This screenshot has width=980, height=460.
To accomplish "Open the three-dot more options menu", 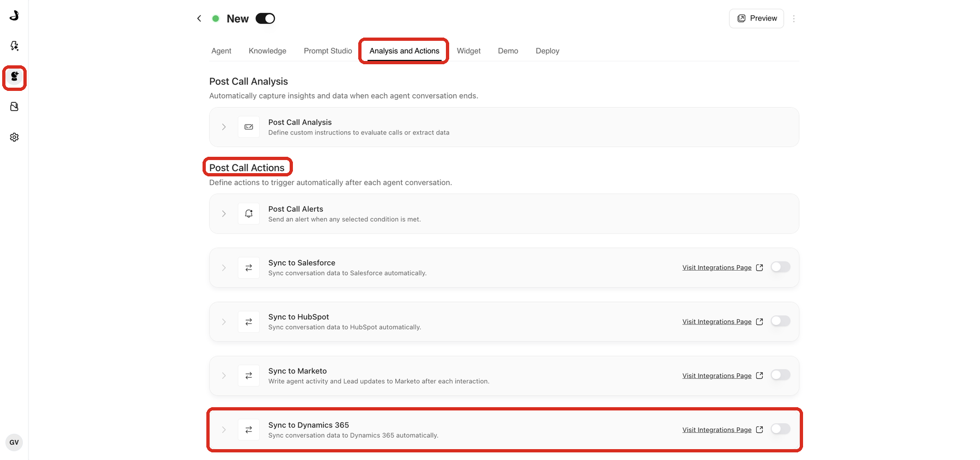I will click(794, 19).
